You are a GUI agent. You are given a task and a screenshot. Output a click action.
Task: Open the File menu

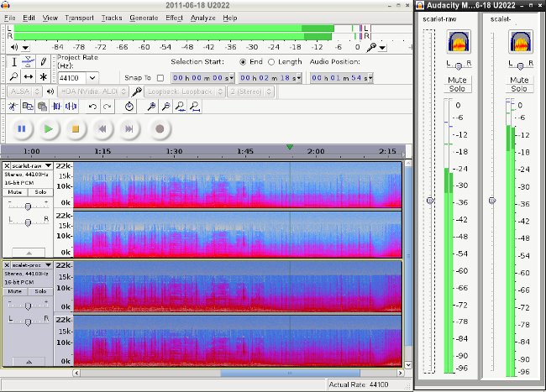(9, 18)
